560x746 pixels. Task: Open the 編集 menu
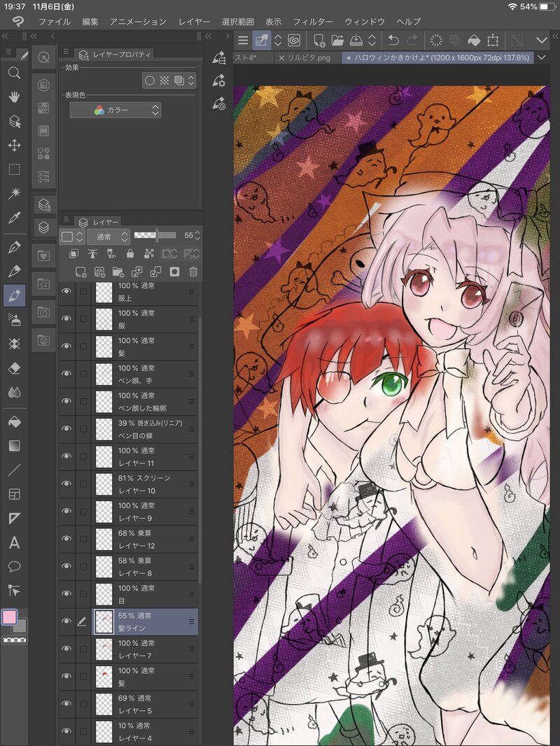(x=90, y=22)
